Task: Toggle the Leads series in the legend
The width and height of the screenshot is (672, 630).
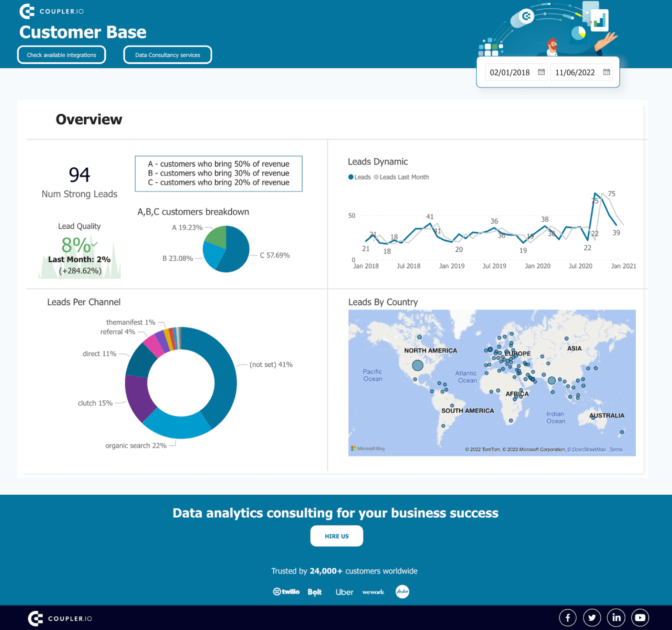Action: point(359,177)
